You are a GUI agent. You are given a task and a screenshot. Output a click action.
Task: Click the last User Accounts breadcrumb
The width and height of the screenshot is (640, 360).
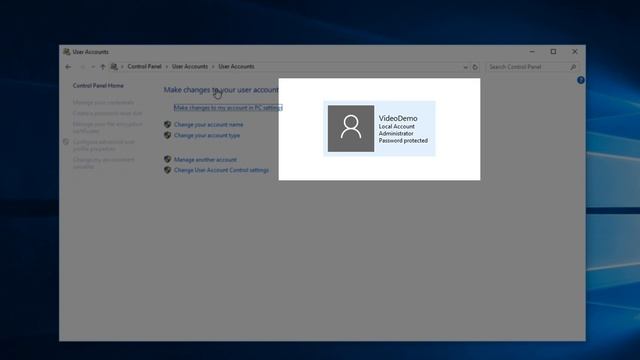(236, 67)
